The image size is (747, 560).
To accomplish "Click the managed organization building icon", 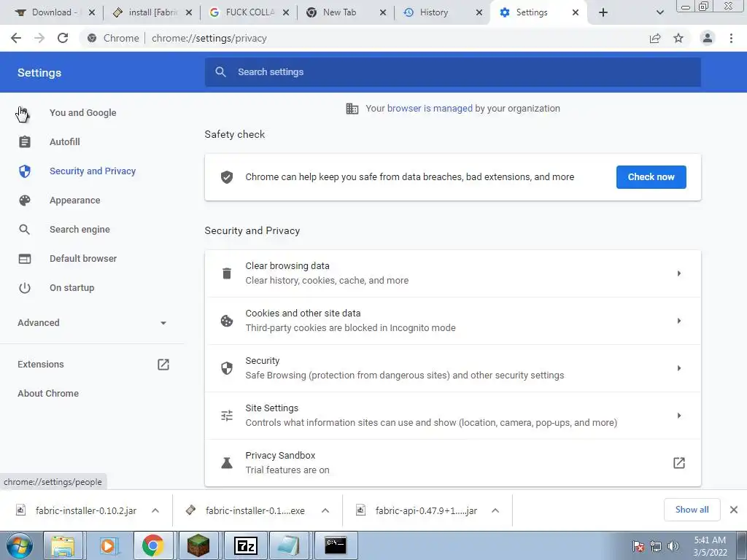I will tap(352, 109).
